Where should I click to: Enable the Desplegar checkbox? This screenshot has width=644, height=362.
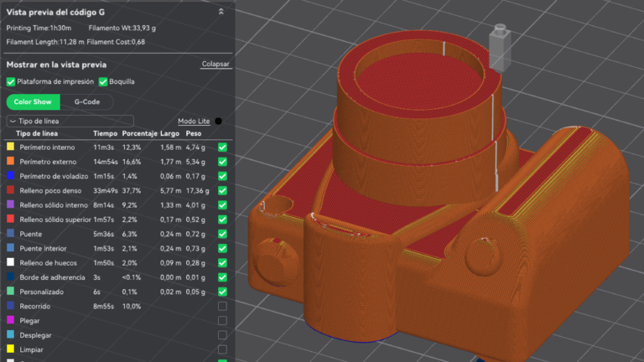coord(222,335)
